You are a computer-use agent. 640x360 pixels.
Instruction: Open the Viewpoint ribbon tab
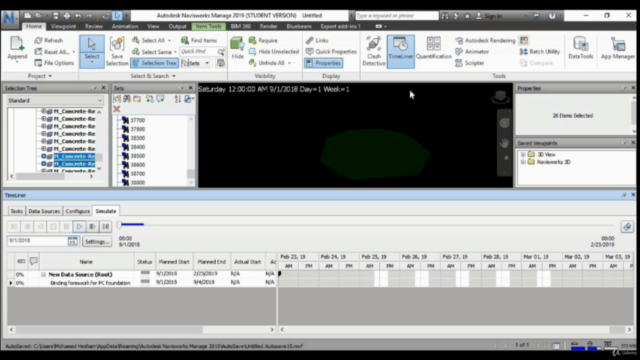[x=63, y=26]
